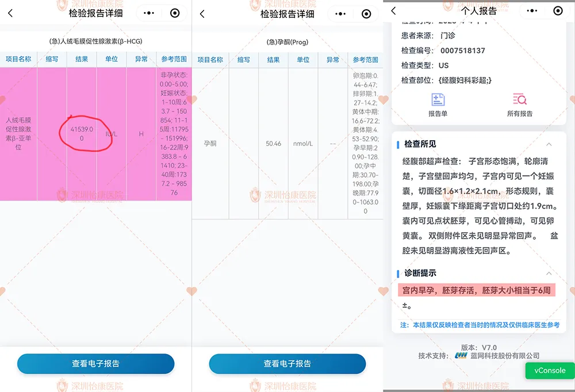This screenshot has width=575, height=392.
Task: Tap the 蓝网科技 logo in footer
Action: click(x=461, y=356)
